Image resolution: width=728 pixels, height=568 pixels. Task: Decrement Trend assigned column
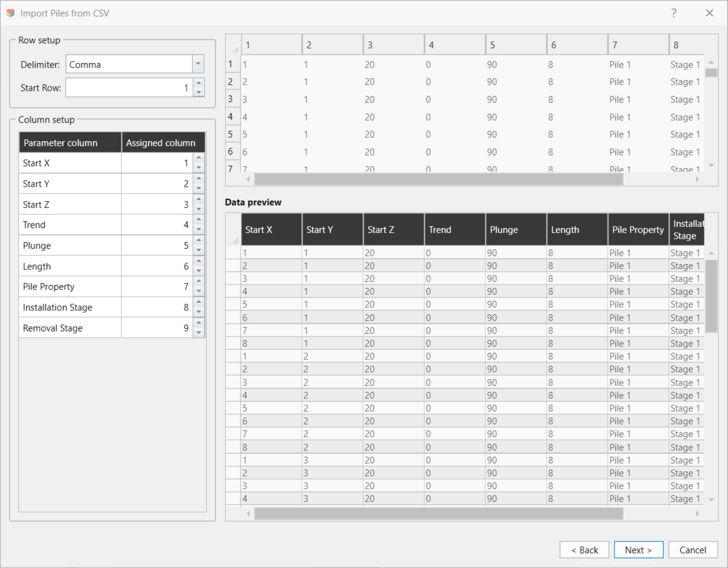[x=199, y=230]
